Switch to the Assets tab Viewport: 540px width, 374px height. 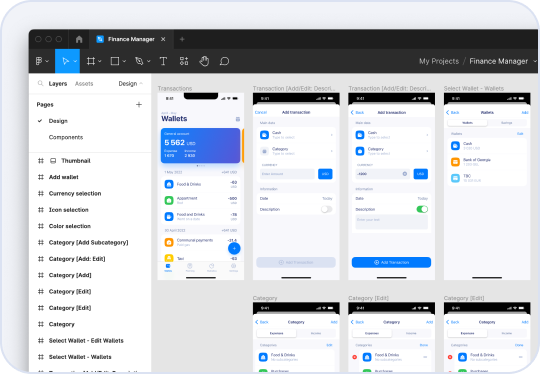84,84
